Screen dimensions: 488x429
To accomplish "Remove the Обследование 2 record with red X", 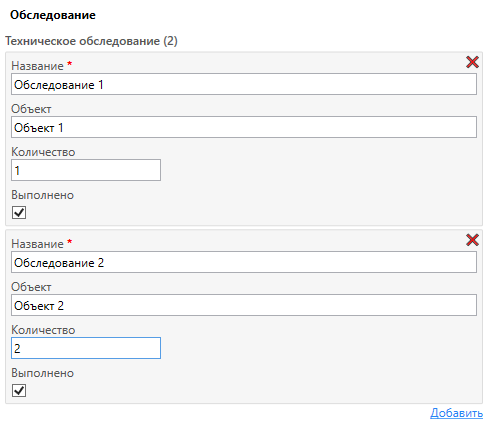I will (472, 240).
